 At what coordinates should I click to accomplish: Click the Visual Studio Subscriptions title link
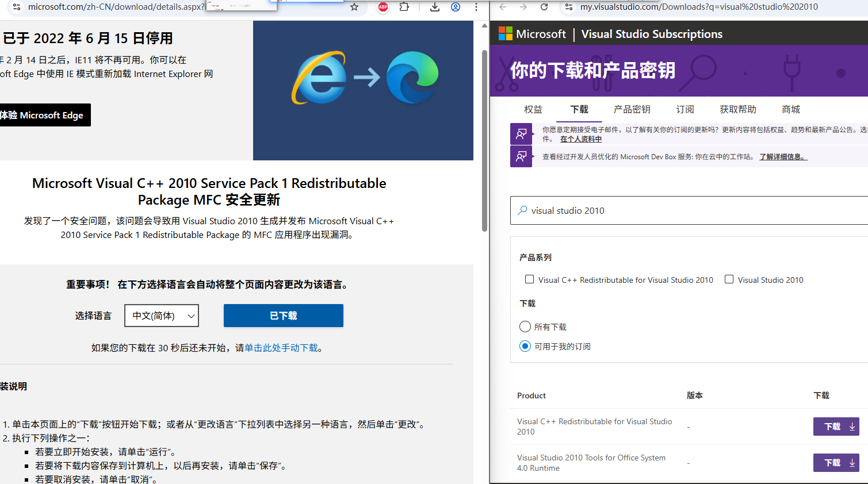pyautogui.click(x=652, y=34)
